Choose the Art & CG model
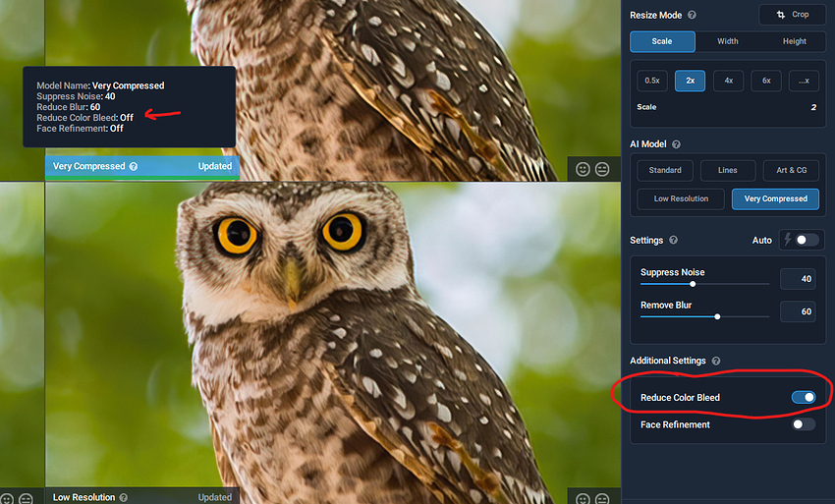The width and height of the screenshot is (835, 504). [791, 170]
